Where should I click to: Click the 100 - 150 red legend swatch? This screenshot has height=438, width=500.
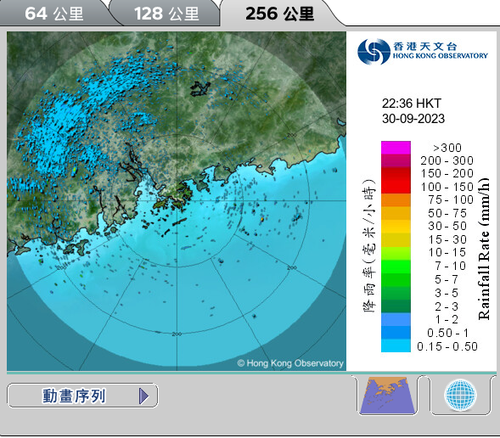coord(396,187)
